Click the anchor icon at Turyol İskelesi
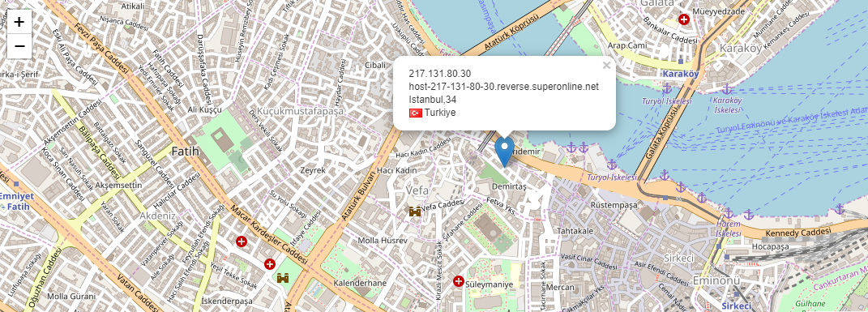 [x=667, y=88]
